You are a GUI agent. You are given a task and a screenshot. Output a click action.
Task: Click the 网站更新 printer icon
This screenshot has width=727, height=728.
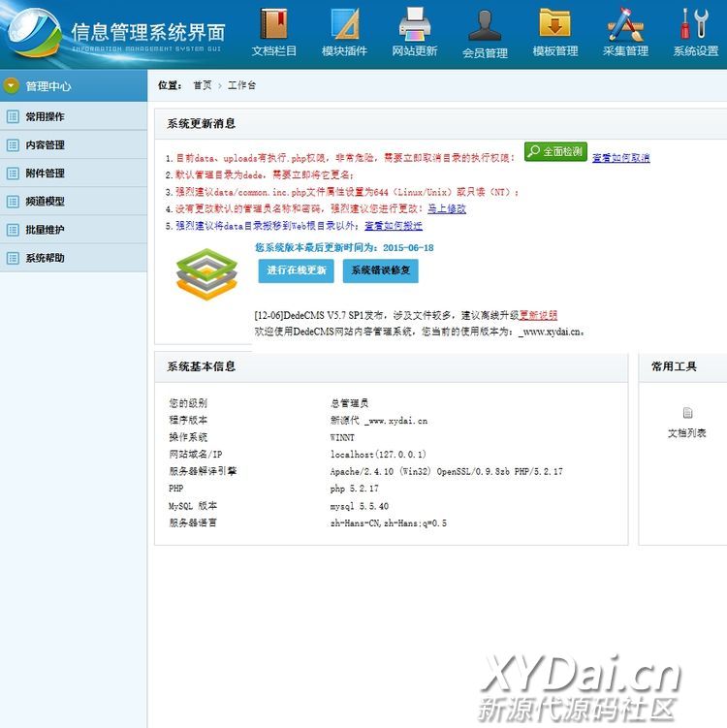click(x=415, y=24)
